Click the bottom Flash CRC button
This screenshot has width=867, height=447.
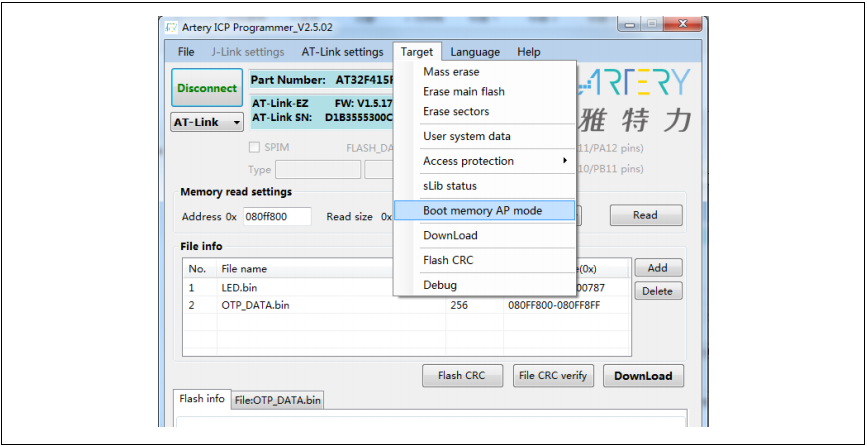462,376
